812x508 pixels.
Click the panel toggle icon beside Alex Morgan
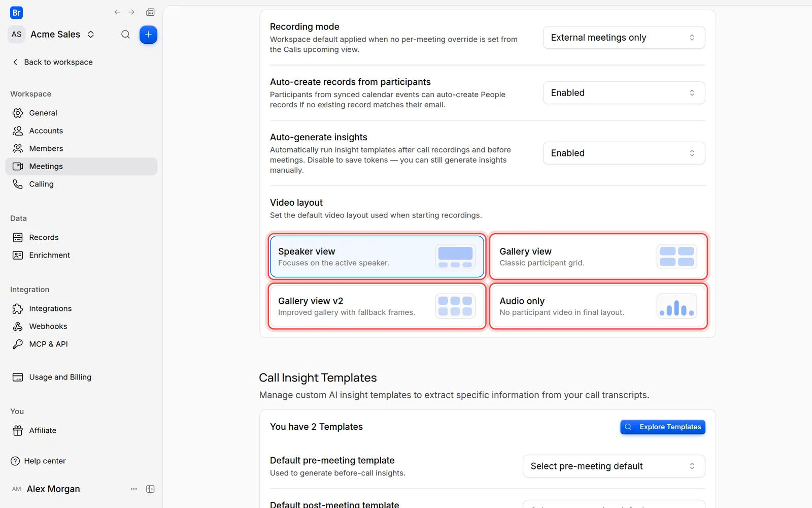click(150, 489)
